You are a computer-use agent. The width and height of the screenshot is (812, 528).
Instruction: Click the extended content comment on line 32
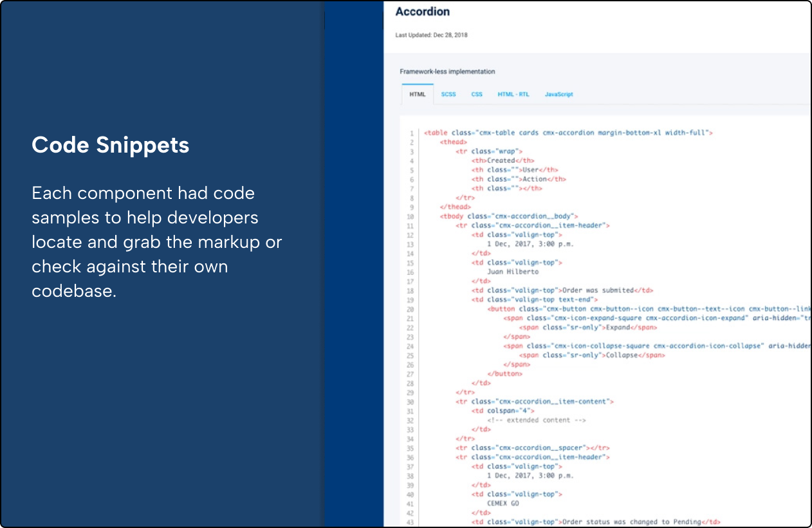(537, 420)
